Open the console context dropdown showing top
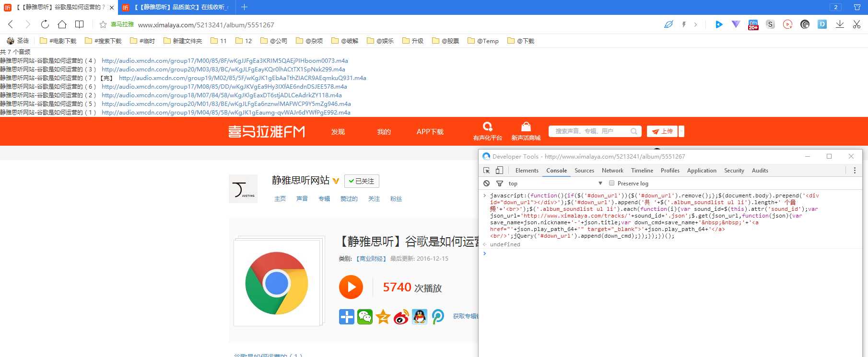Viewport: 868px width, 357px height. pyautogui.click(x=555, y=184)
